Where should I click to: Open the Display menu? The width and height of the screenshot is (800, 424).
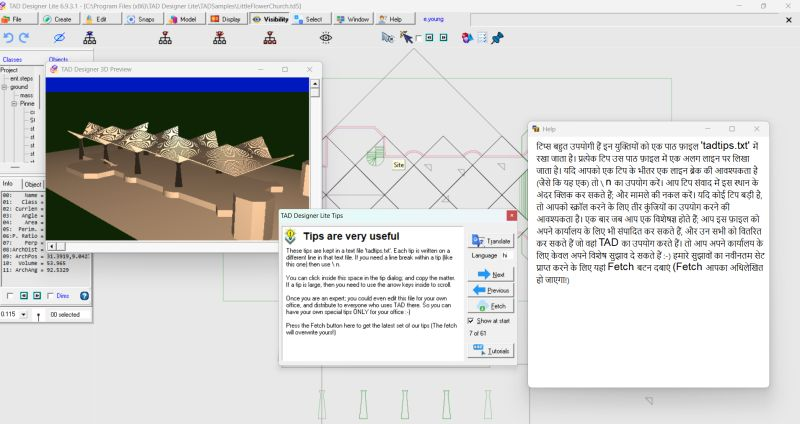(228, 19)
